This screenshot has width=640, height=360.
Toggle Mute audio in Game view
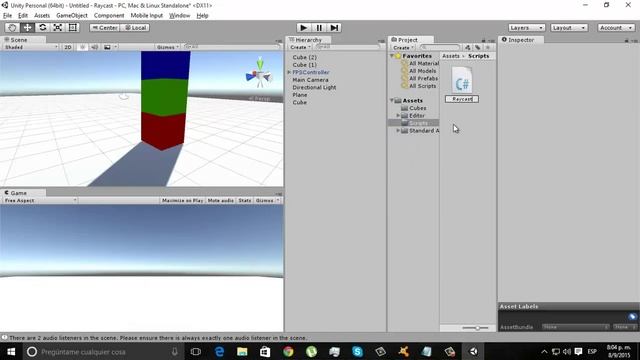[220, 200]
